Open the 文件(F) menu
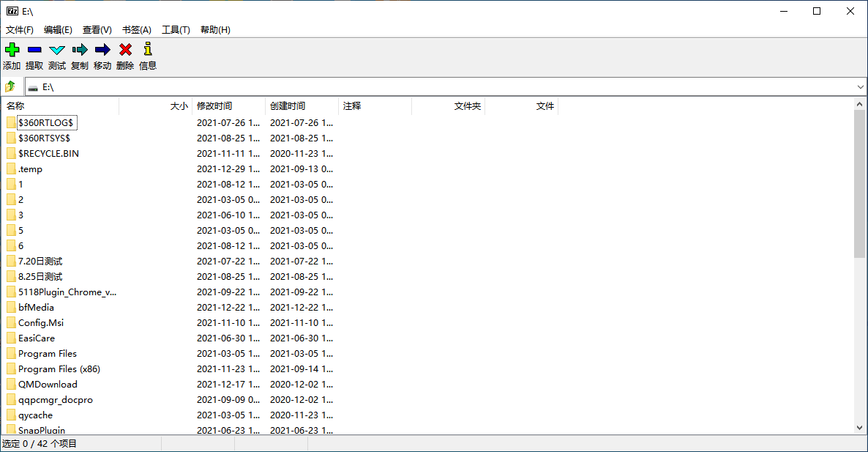Screen dimensions: 868x452 (20, 30)
